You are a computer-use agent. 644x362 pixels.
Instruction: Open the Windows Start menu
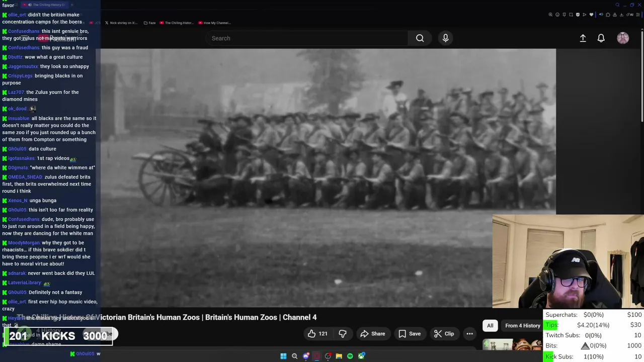(x=283, y=356)
